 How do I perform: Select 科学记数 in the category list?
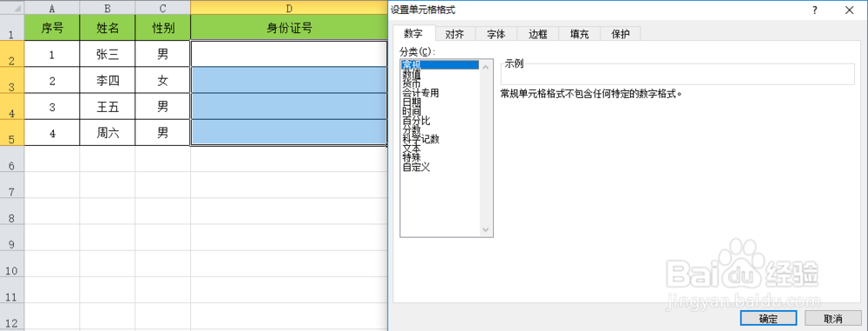(441, 139)
